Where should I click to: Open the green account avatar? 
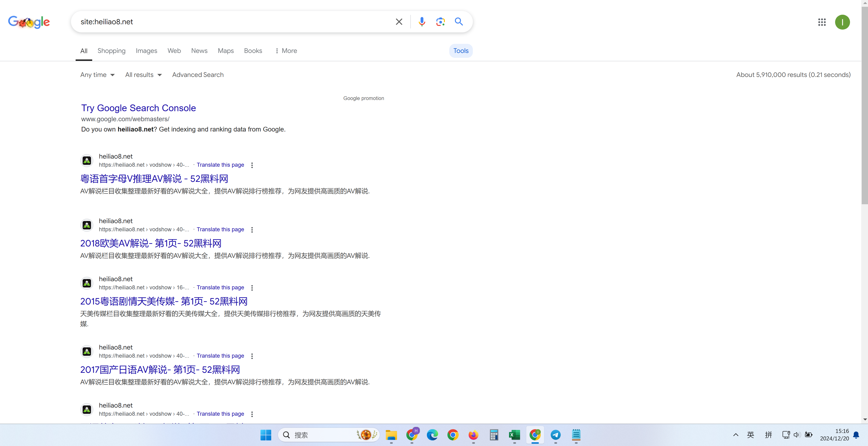(x=842, y=22)
